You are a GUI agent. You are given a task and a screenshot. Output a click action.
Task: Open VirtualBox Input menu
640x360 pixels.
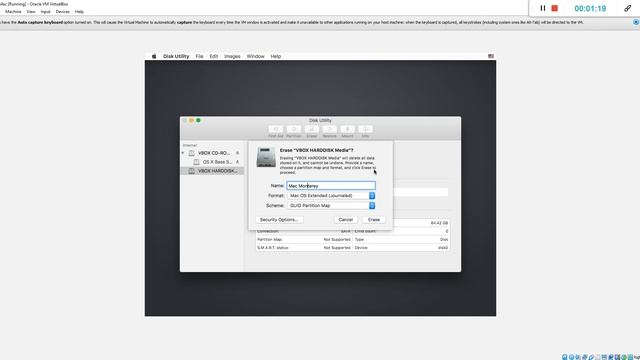[x=45, y=12]
